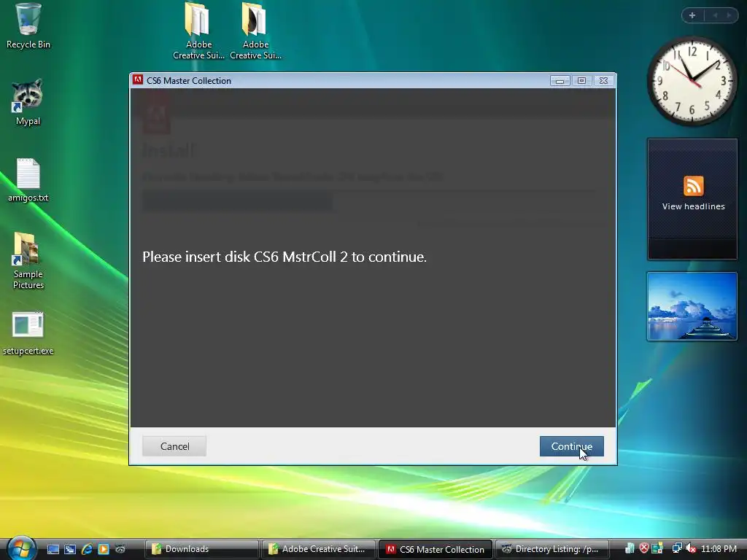Screen dimensions: 747x560
Task: Select the Mypal browser shortcut
Action: pyautogui.click(x=28, y=102)
